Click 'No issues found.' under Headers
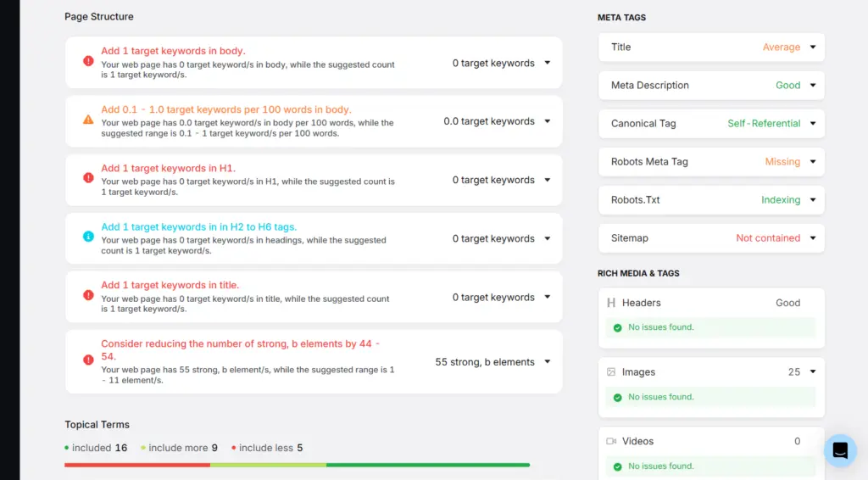Viewport: 868px width, 480px height. click(x=660, y=327)
